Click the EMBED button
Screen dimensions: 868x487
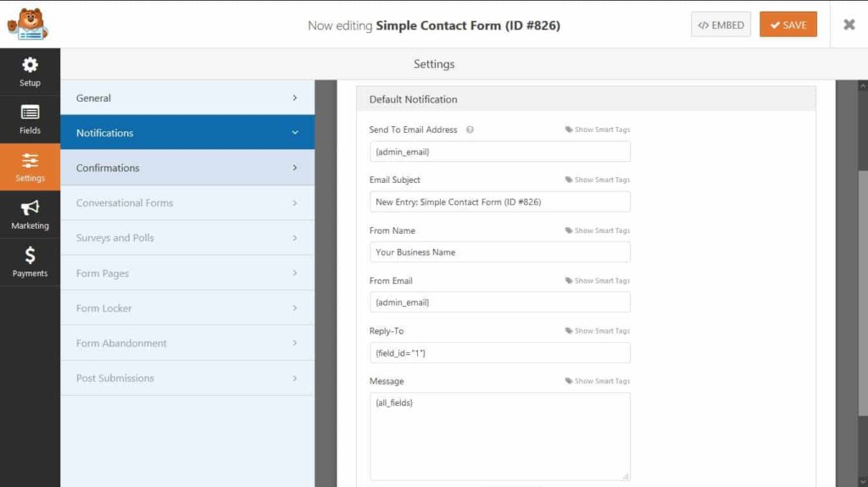point(721,25)
